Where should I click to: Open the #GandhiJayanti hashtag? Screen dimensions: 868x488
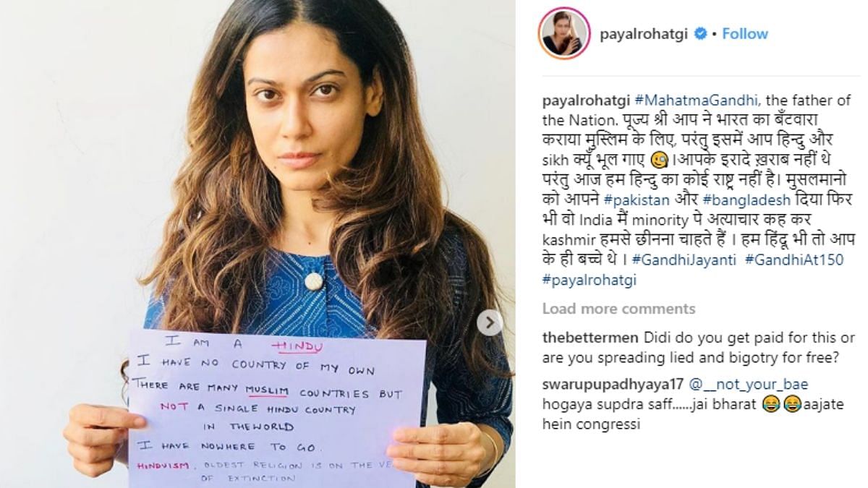pyautogui.click(x=684, y=260)
